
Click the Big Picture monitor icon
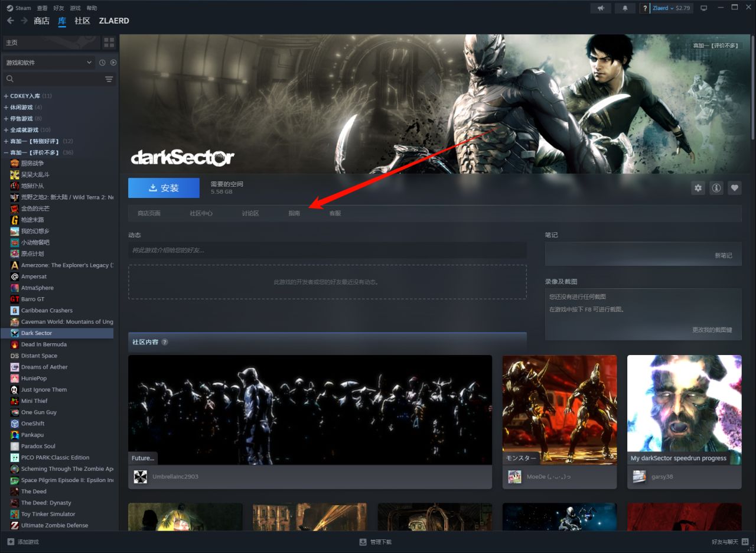coord(703,8)
